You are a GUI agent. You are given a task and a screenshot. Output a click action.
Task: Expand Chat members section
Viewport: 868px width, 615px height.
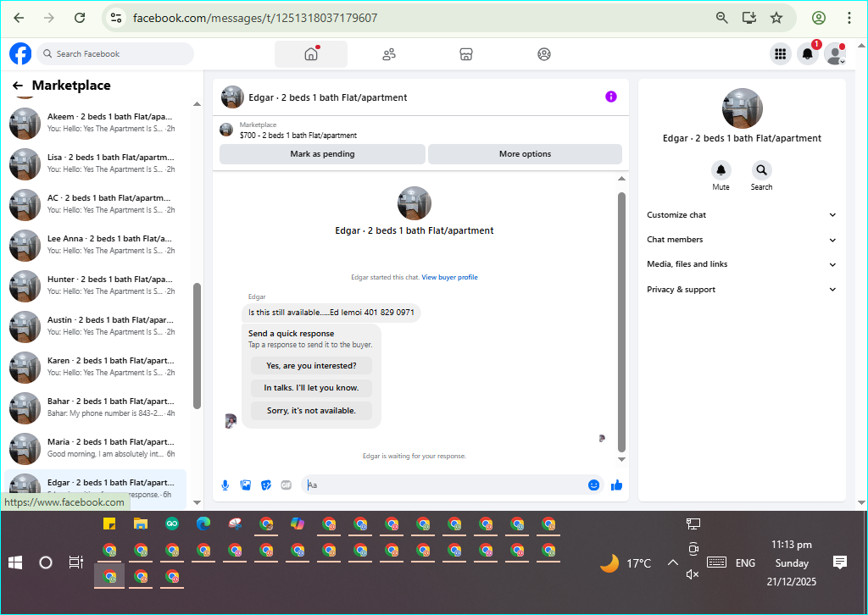pyautogui.click(x=741, y=240)
